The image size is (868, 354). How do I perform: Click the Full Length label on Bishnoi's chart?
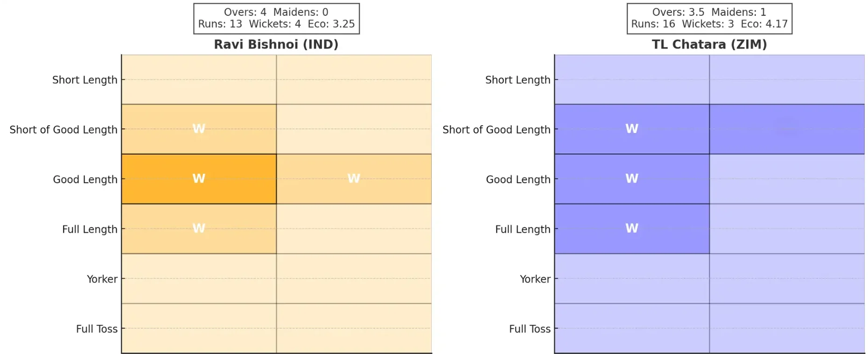coord(90,229)
